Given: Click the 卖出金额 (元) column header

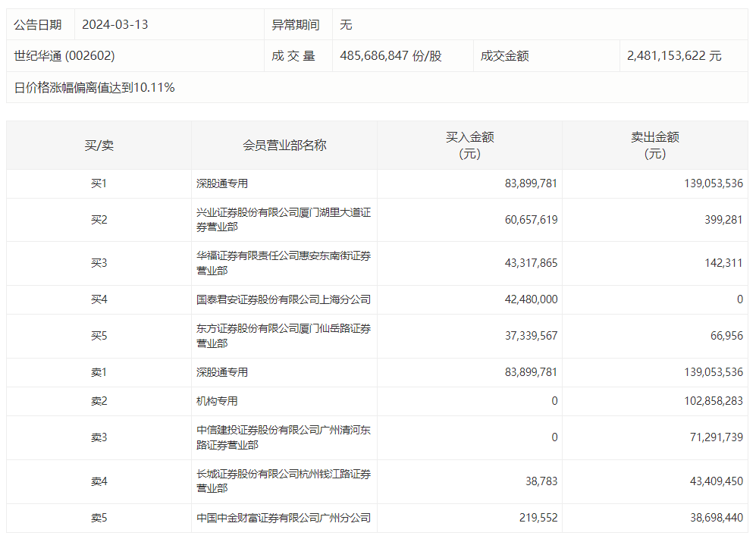Looking at the screenshot, I should 655,146.
